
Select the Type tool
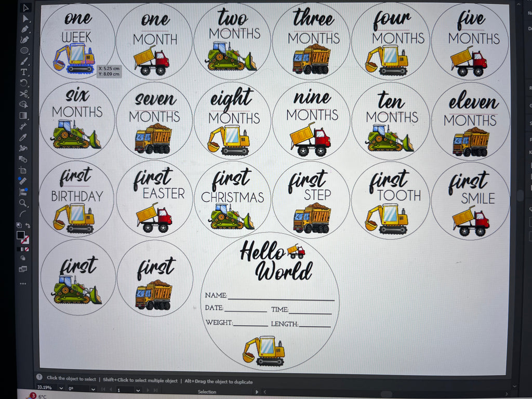[24, 72]
